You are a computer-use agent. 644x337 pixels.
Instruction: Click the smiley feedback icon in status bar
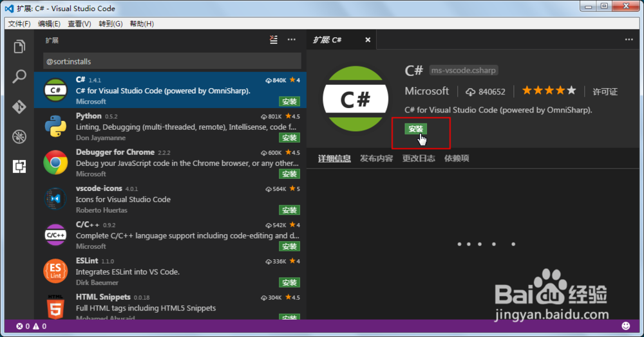click(x=625, y=326)
